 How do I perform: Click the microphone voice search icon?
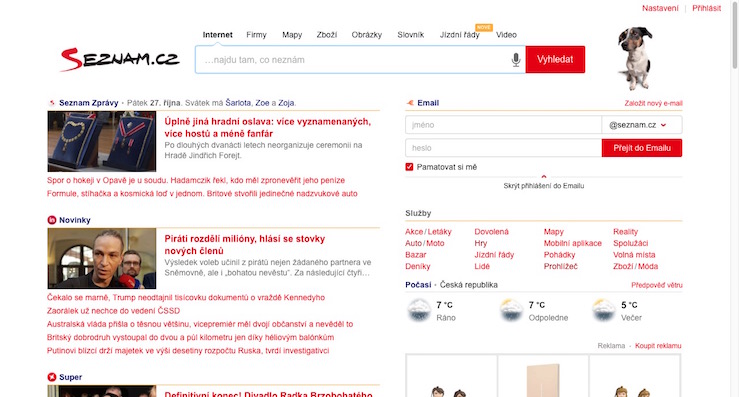point(516,60)
